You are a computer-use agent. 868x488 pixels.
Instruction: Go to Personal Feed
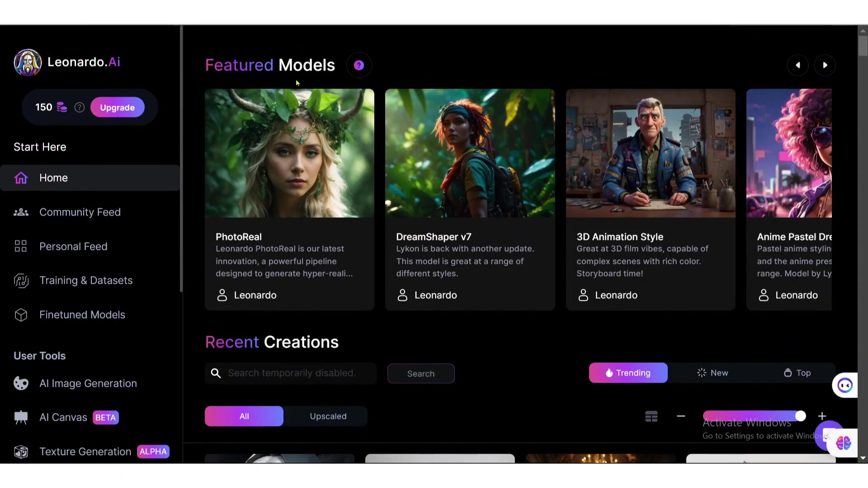point(73,246)
